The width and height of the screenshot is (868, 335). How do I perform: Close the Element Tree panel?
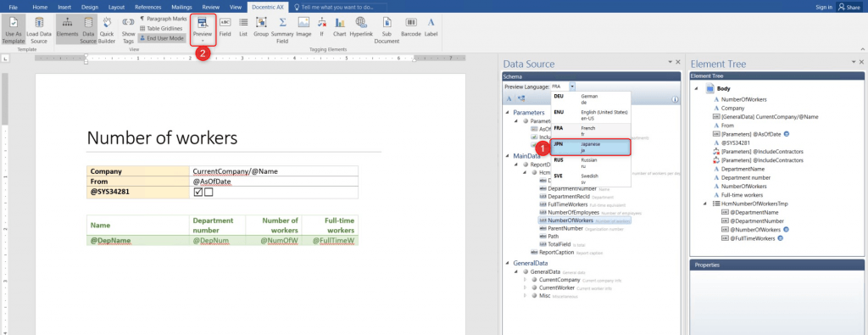pos(861,62)
